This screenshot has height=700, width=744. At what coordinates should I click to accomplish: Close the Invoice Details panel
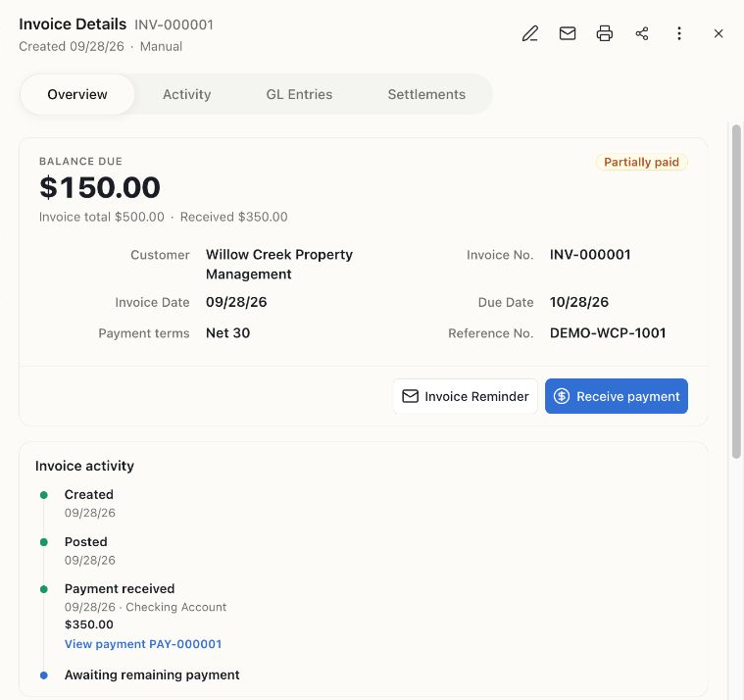pos(719,33)
